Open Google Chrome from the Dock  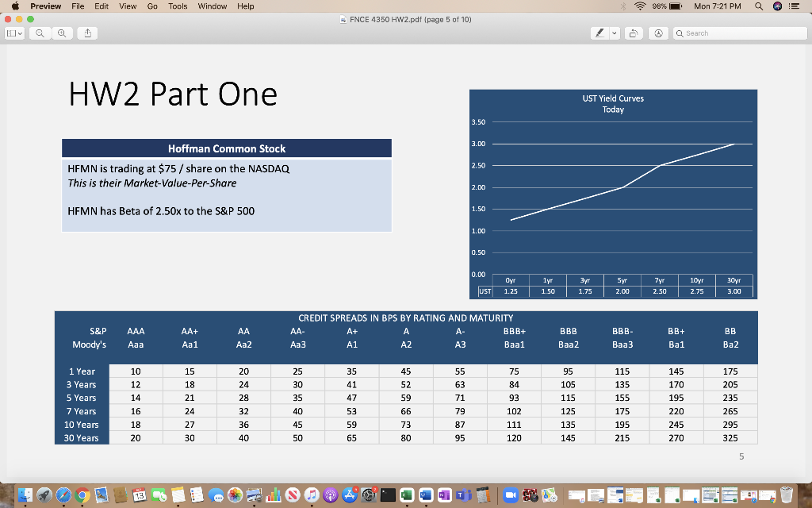point(82,495)
